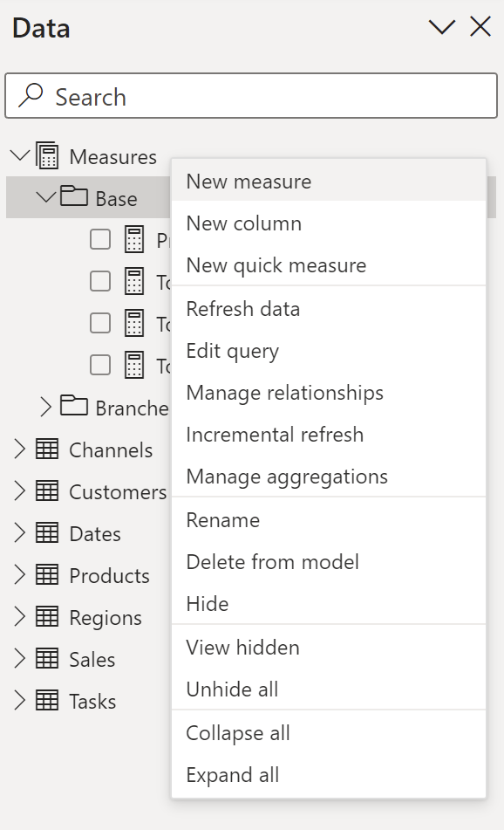Collapse the Base folder chevron
Viewport: 504px width, 830px height.
coord(46,197)
